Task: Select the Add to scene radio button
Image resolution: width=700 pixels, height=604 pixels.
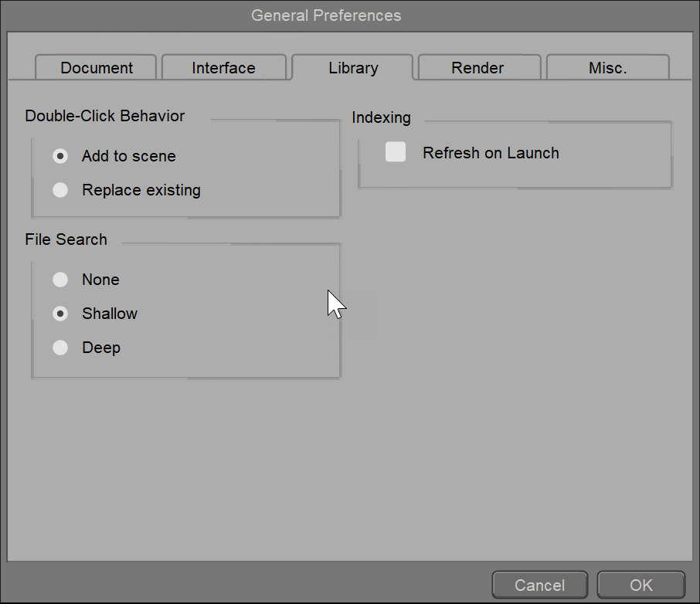Action: 60,156
